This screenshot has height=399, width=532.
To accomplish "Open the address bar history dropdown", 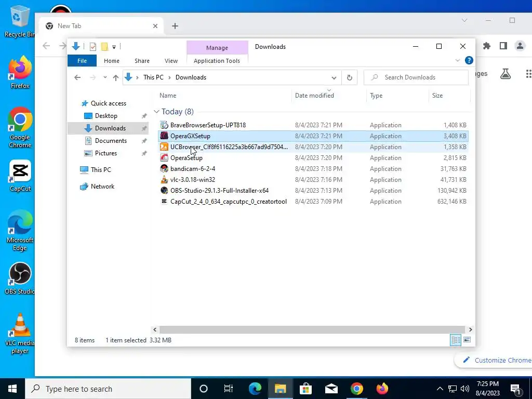I will pyautogui.click(x=334, y=78).
